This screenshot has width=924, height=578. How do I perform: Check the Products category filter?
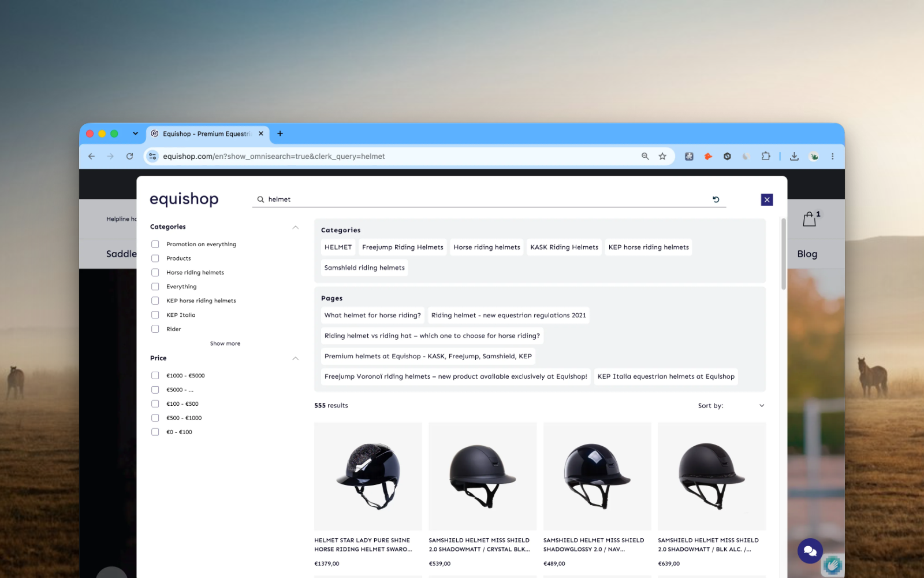point(155,258)
